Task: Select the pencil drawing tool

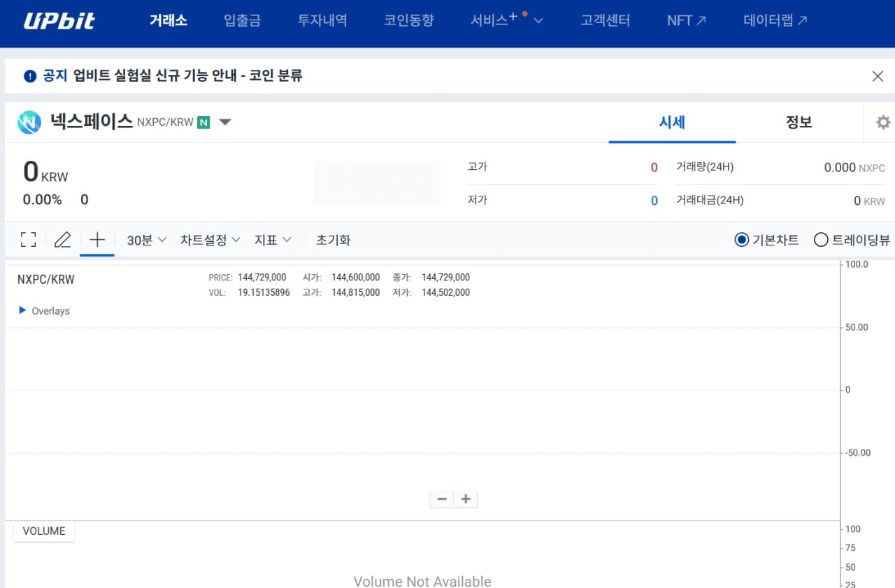Action: pyautogui.click(x=63, y=240)
